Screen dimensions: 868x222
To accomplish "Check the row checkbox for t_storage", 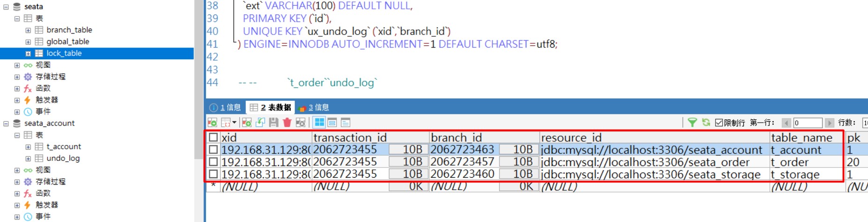I will click(213, 174).
